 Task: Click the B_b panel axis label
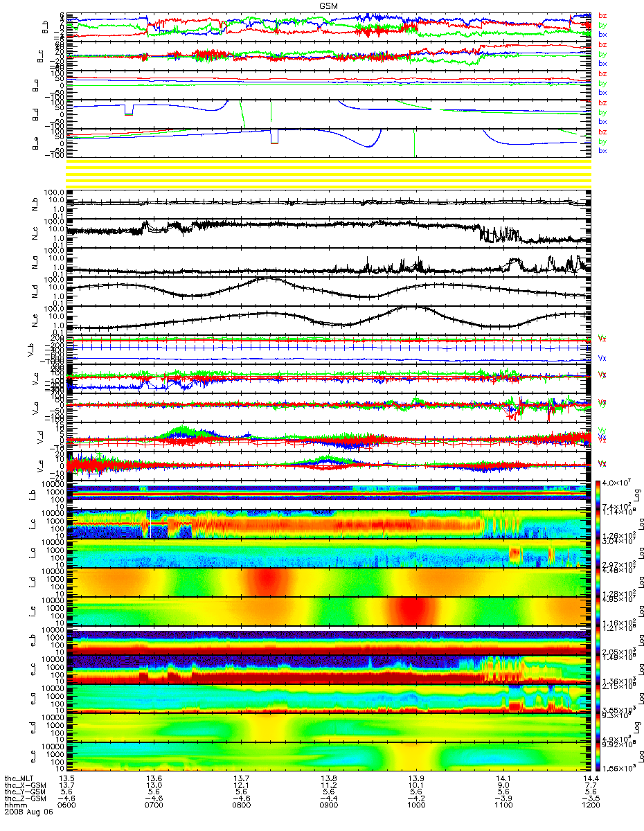(46, 26)
